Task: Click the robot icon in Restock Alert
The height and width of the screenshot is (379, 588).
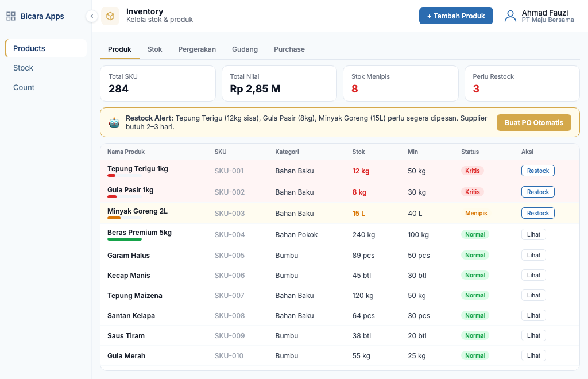Action: (x=114, y=122)
